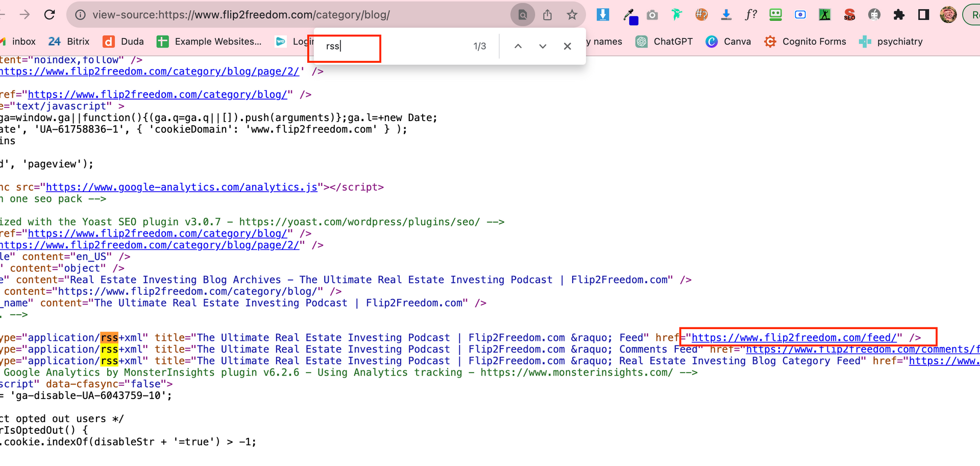Click the gray robot extension icon

pyautogui.click(x=874, y=15)
